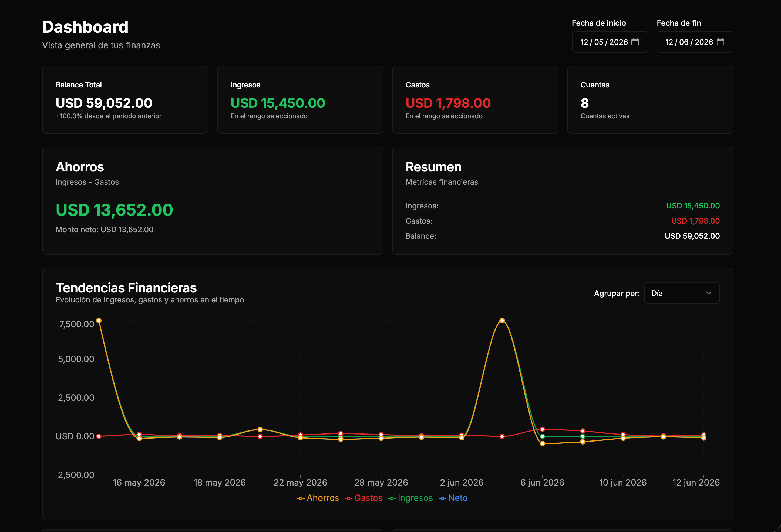Click the Gastos value in Resumen panel
The height and width of the screenshot is (532, 781).
click(x=695, y=221)
